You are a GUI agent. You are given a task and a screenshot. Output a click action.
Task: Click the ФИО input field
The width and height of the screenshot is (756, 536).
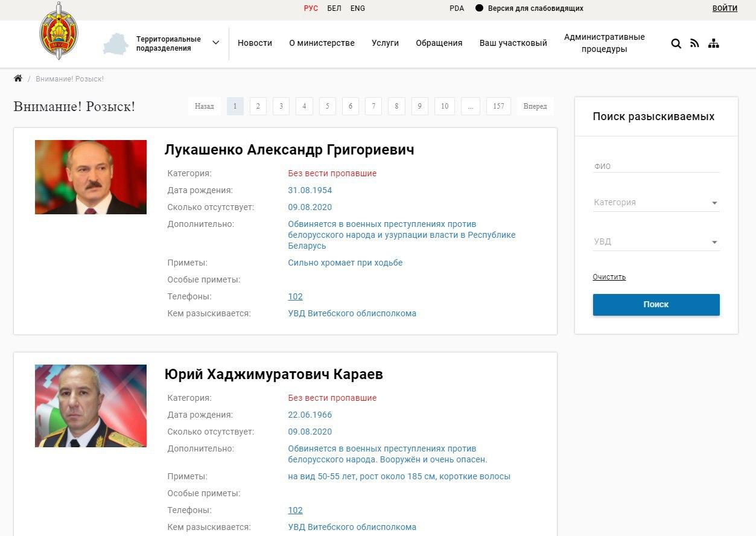pos(655,165)
